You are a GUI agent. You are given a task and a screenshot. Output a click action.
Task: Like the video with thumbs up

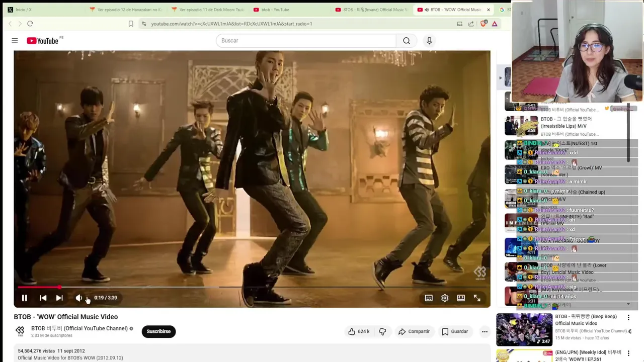point(359,331)
